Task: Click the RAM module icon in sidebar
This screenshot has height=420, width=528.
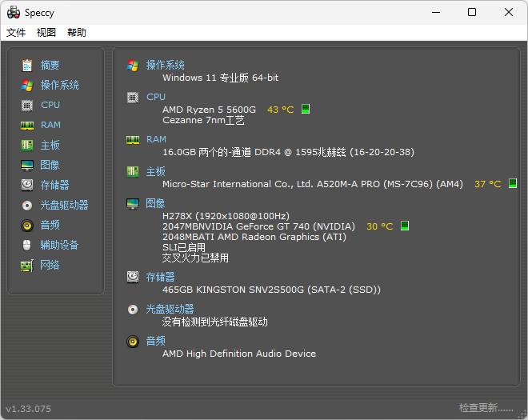Action: click(27, 126)
